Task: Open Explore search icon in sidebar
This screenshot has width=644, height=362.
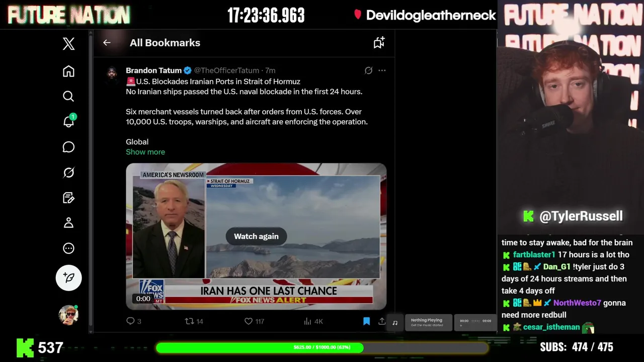Action: point(68,96)
